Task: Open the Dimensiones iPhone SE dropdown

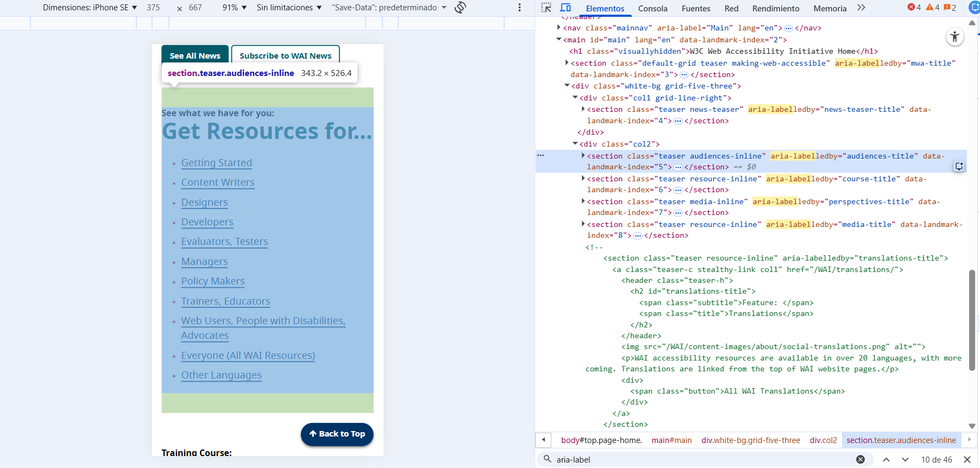Action: point(90,8)
